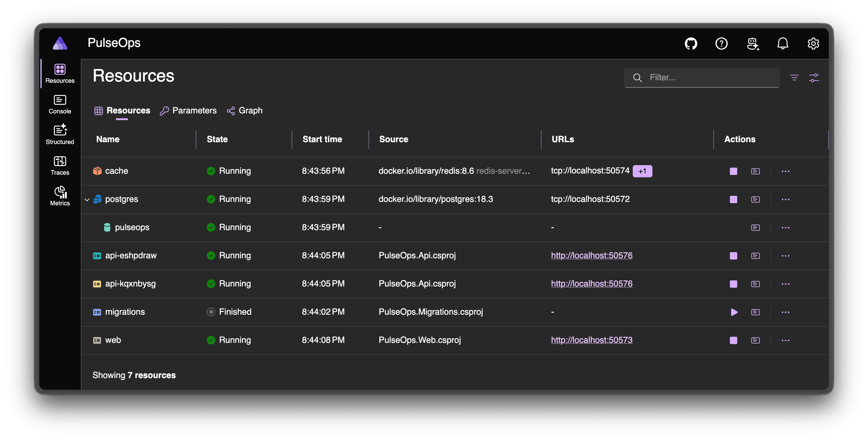Start the migrations resource
Viewport: 868px width, 440px height.
point(734,312)
